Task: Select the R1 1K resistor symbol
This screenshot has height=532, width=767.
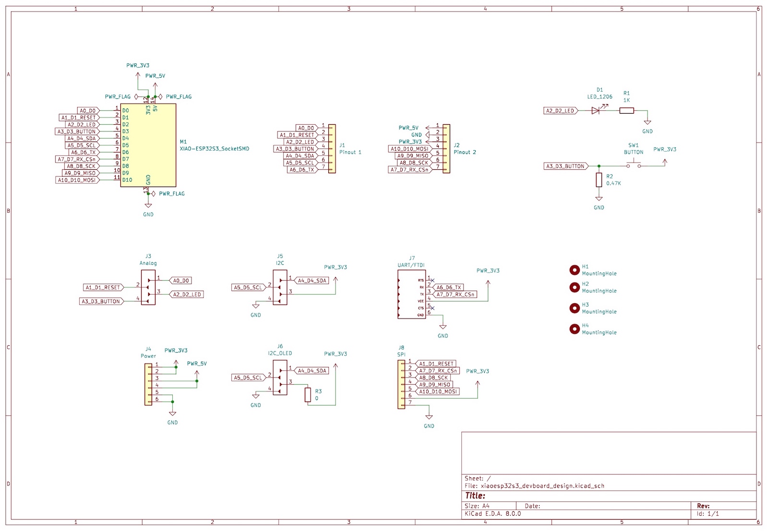Action: tap(626, 110)
